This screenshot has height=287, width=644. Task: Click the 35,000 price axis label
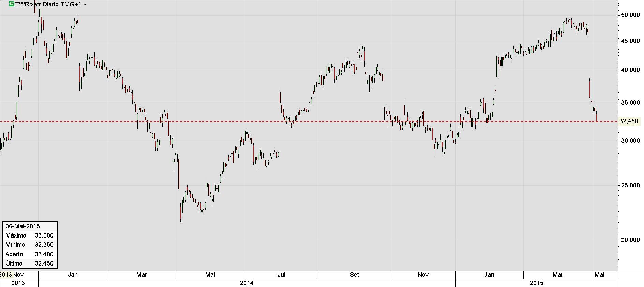(x=630, y=103)
